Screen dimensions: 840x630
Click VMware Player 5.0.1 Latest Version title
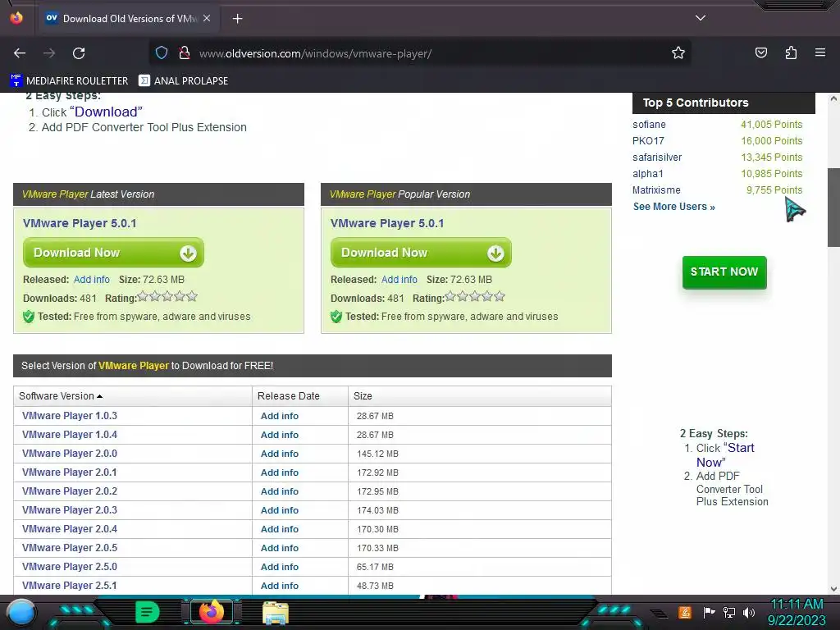pos(80,223)
